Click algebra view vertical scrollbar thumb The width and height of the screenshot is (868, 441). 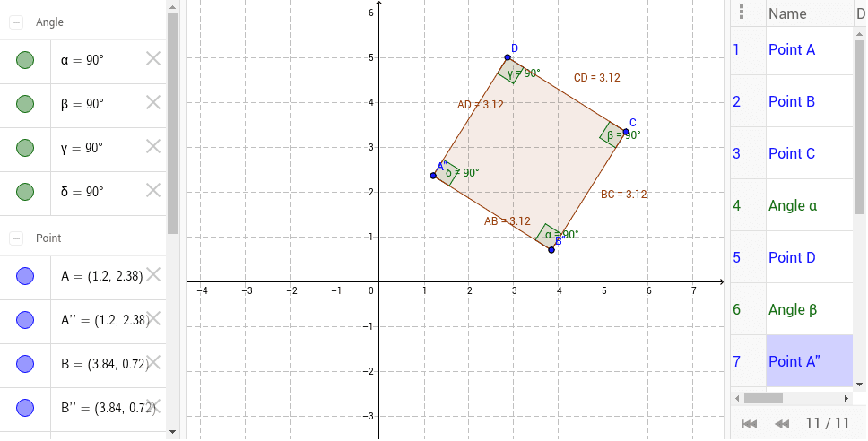(x=172, y=124)
